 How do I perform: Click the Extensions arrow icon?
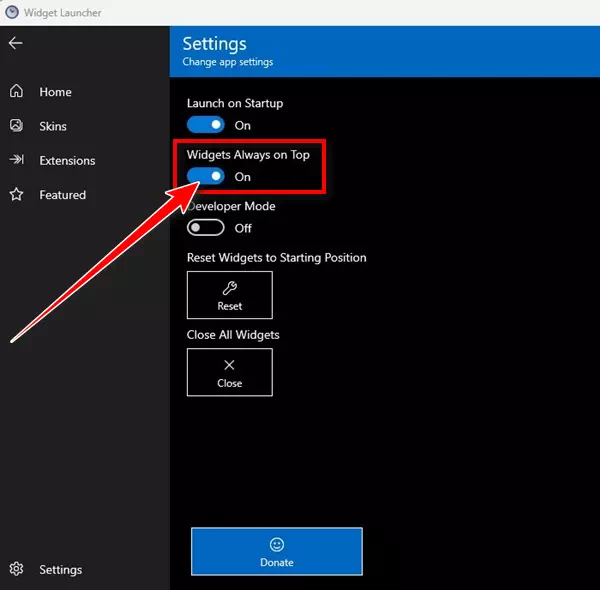tap(16, 160)
